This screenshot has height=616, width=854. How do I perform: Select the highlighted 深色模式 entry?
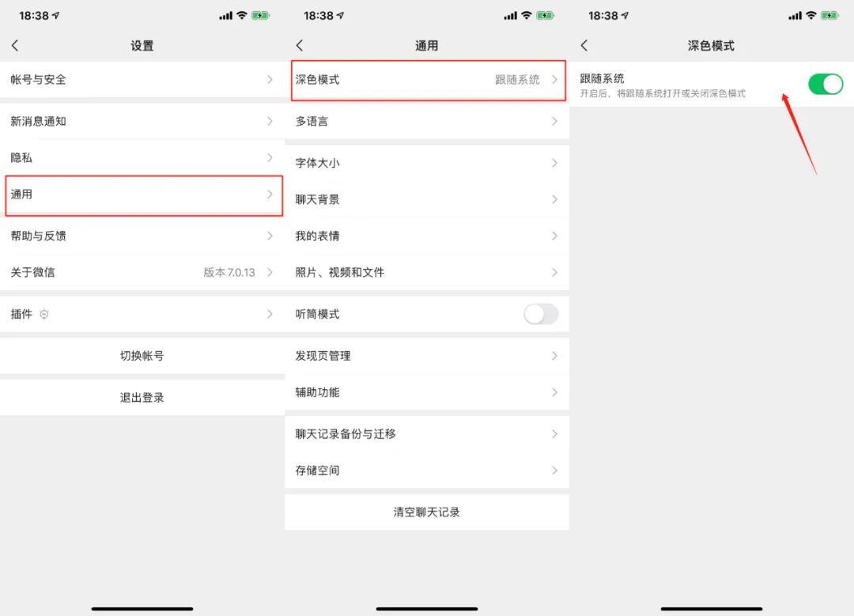pos(427,79)
